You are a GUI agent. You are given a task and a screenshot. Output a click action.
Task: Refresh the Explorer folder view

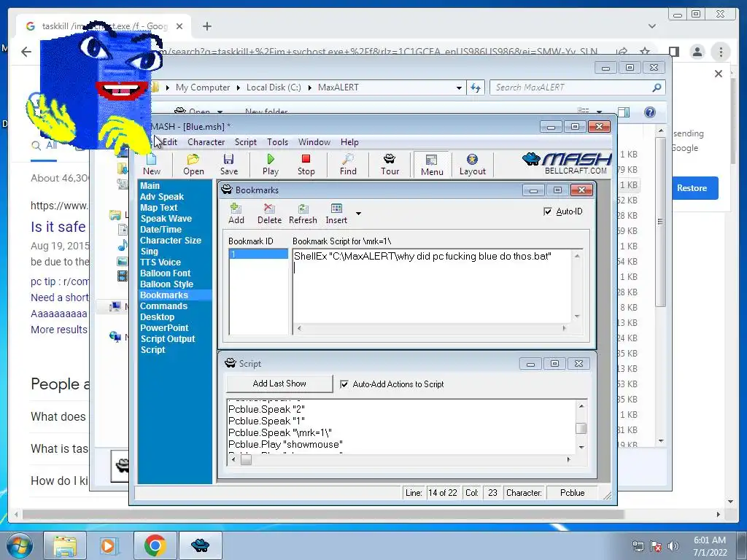476,87
